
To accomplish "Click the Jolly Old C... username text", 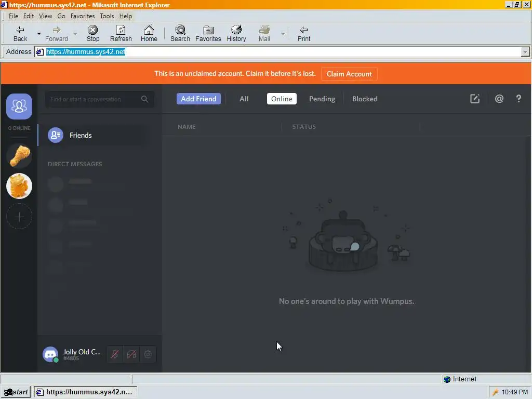I will tap(82, 352).
